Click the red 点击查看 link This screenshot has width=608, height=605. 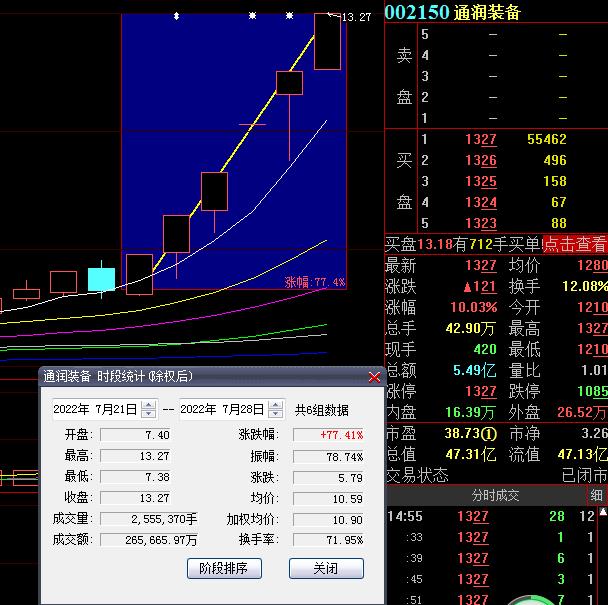574,244
